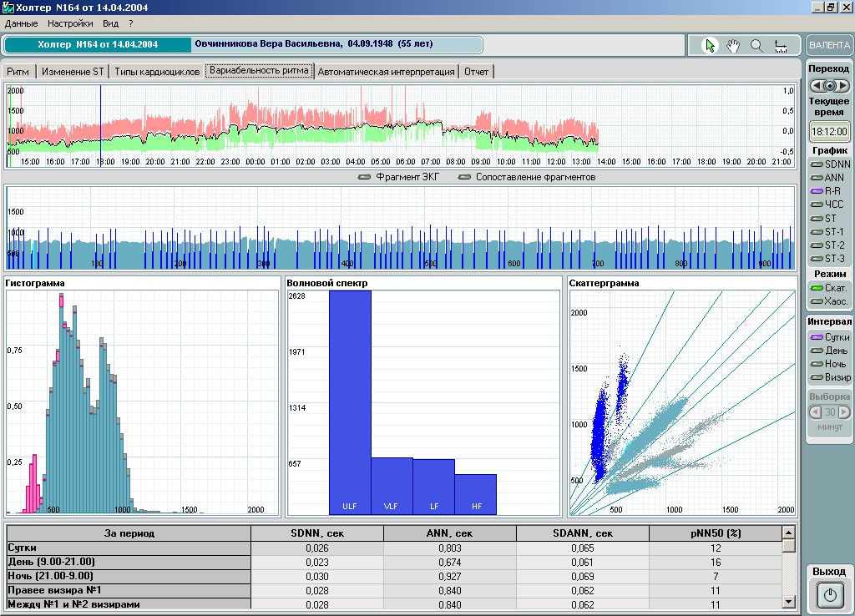Select SDNN graph option
This screenshot has height=616, width=855.
(x=829, y=164)
